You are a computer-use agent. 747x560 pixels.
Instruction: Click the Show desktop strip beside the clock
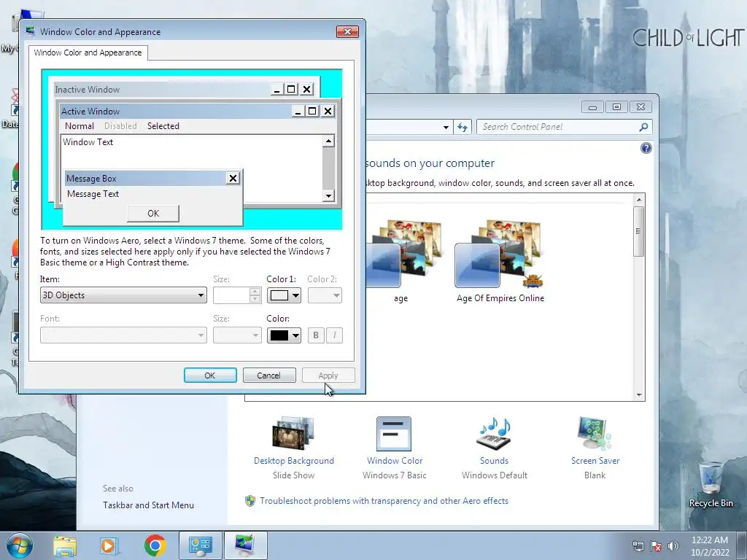coord(741,545)
